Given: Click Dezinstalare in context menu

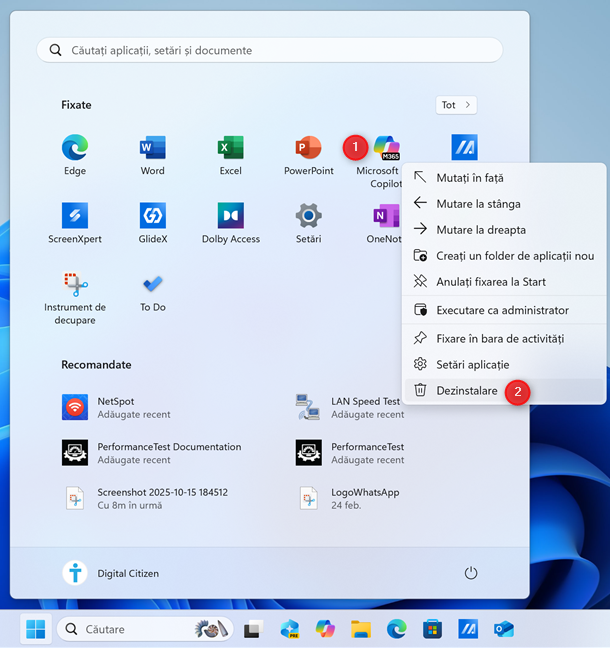Looking at the screenshot, I should (504, 391).
